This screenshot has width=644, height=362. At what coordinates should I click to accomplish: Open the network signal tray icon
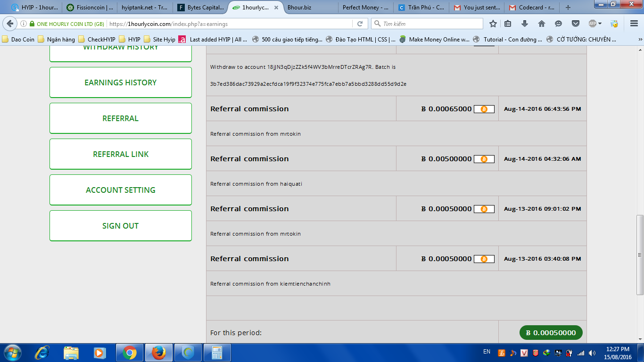(581, 353)
